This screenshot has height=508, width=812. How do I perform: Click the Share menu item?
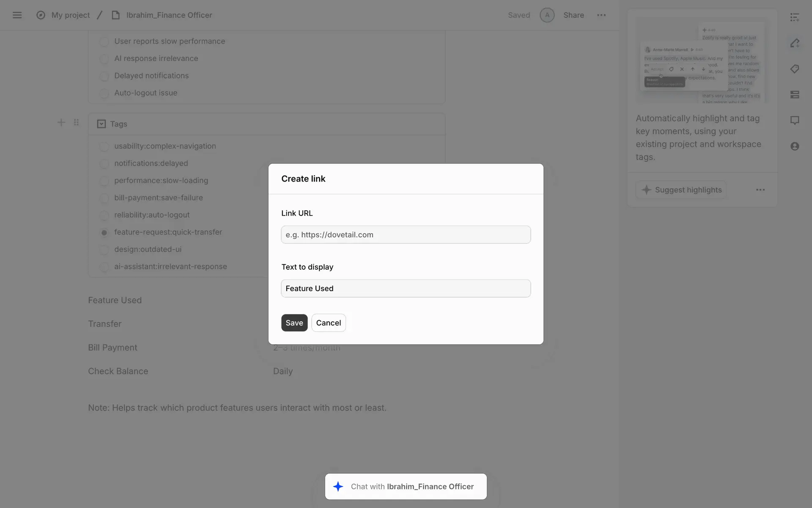pos(573,15)
